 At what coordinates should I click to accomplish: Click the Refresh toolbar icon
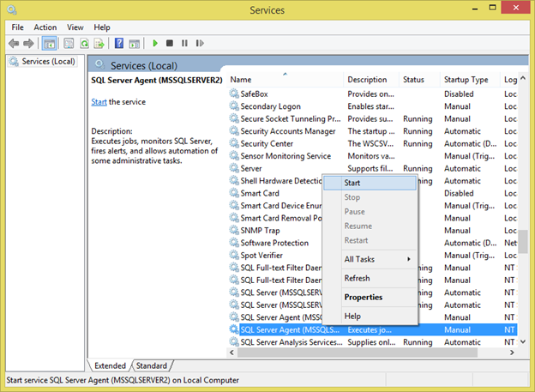[x=85, y=43]
